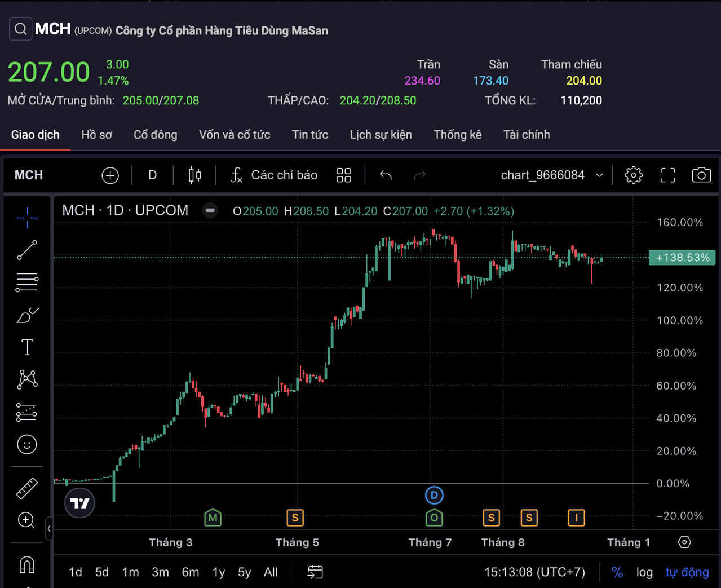Image resolution: width=721 pixels, height=588 pixels.
Task: Toggle percentage scale mode
Action: click(x=617, y=572)
